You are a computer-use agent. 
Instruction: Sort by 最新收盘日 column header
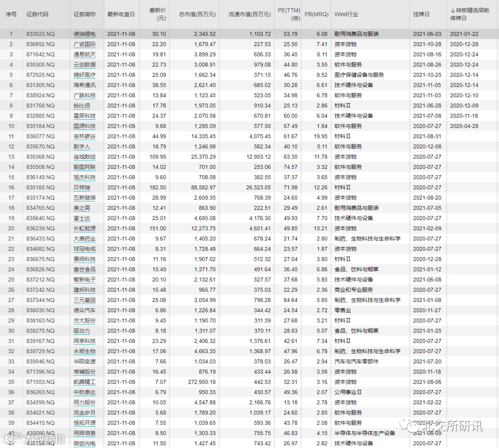point(121,14)
